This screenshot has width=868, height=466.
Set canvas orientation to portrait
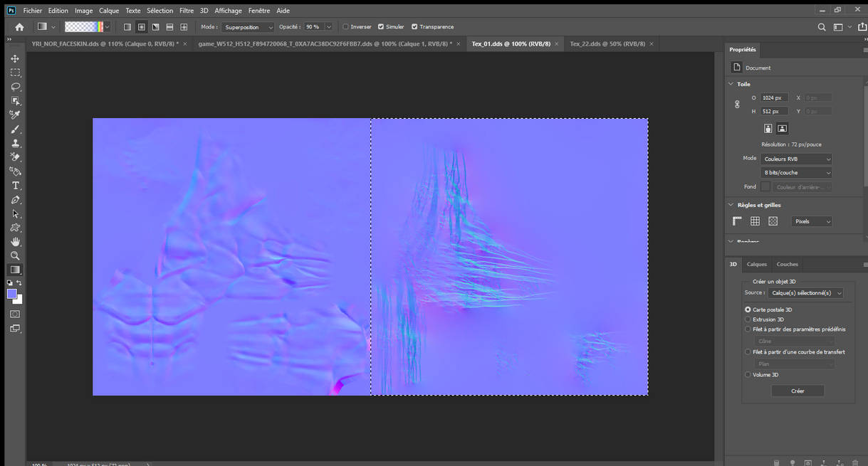pyautogui.click(x=768, y=128)
